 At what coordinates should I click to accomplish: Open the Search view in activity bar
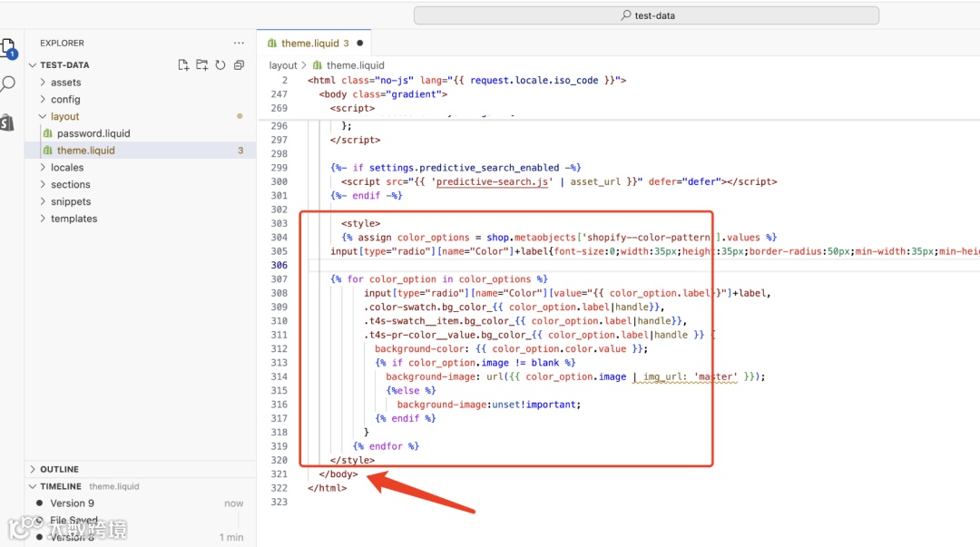click(x=8, y=83)
